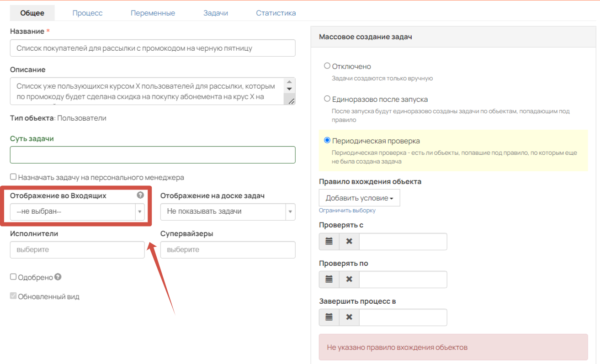
Task: Select 'Отключено' radio option
Action: [x=327, y=66]
